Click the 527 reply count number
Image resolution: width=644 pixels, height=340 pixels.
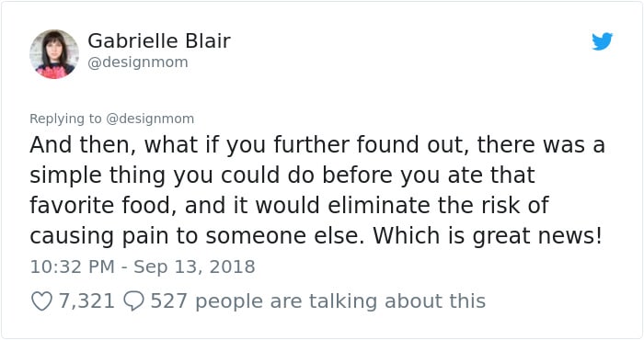(x=168, y=301)
